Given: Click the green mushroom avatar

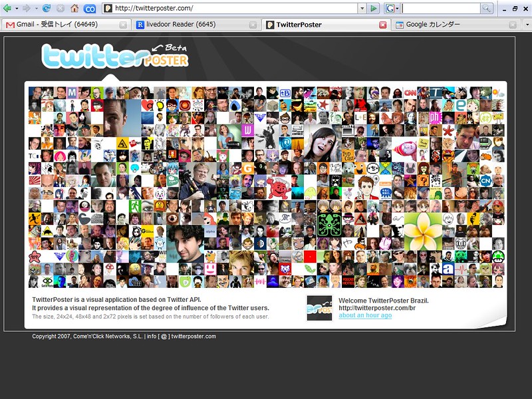Looking at the screenshot, I should (x=498, y=257).
